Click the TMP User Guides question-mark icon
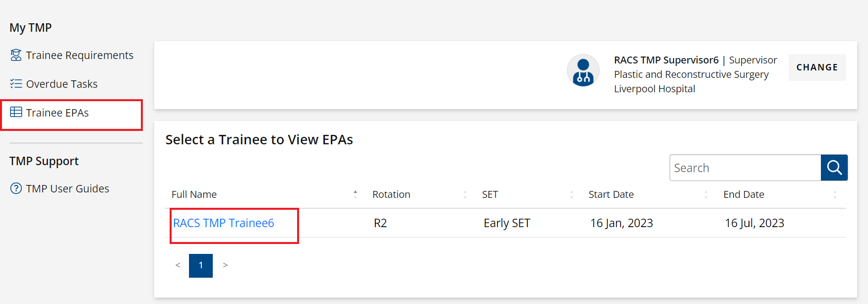 16,188
